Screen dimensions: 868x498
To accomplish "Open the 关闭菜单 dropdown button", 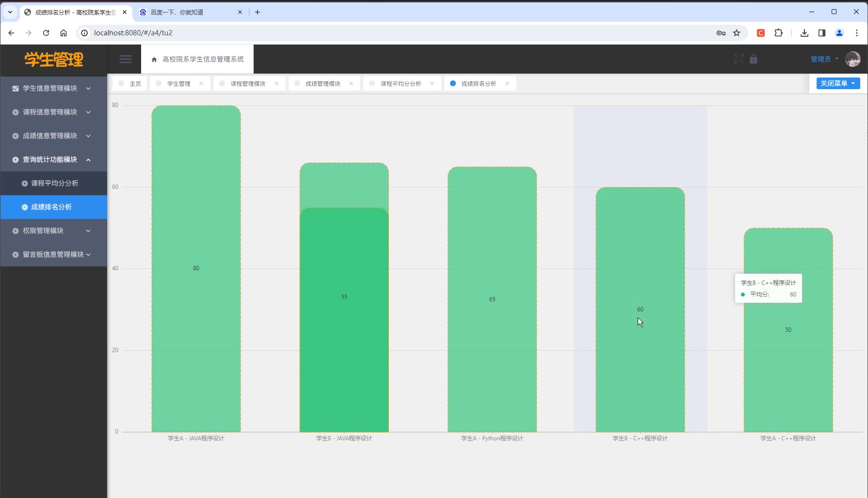I will pos(837,83).
